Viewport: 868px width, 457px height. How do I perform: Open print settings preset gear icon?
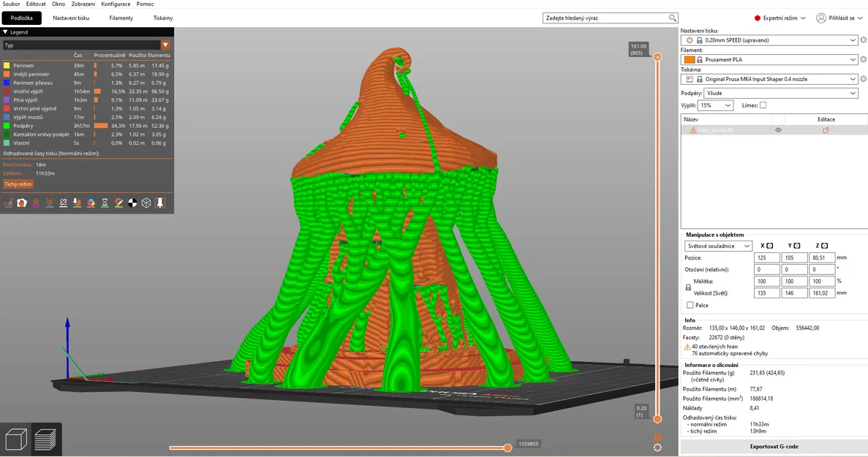point(863,40)
